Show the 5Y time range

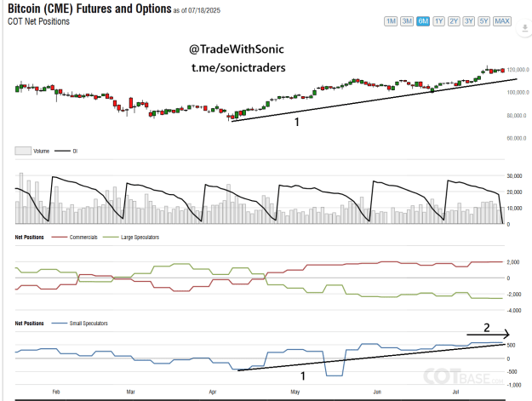(x=483, y=21)
